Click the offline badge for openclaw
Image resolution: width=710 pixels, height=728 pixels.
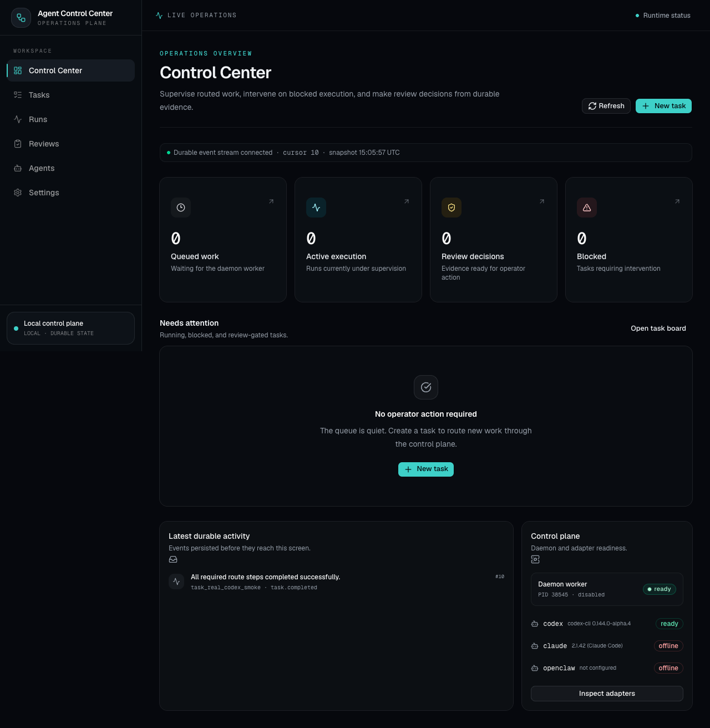pos(668,668)
